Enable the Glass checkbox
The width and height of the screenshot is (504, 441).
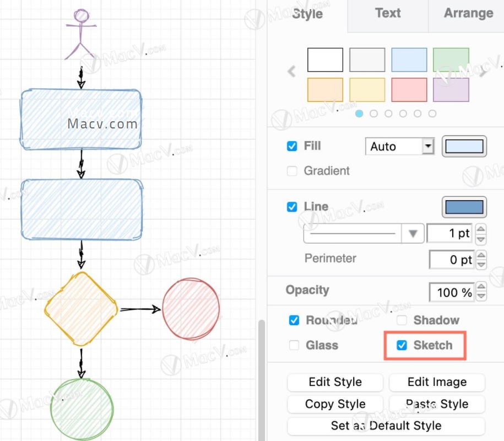[x=294, y=345]
